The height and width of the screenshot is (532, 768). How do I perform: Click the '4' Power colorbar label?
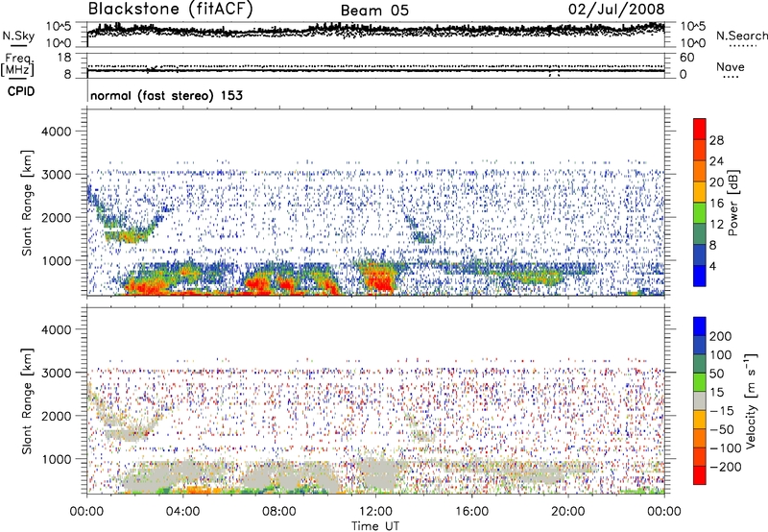pyautogui.click(x=712, y=266)
